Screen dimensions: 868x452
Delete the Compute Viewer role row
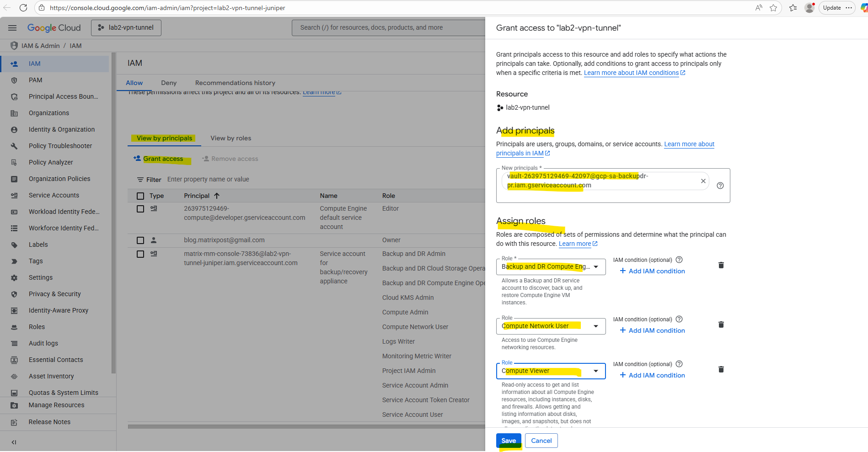pyautogui.click(x=721, y=369)
